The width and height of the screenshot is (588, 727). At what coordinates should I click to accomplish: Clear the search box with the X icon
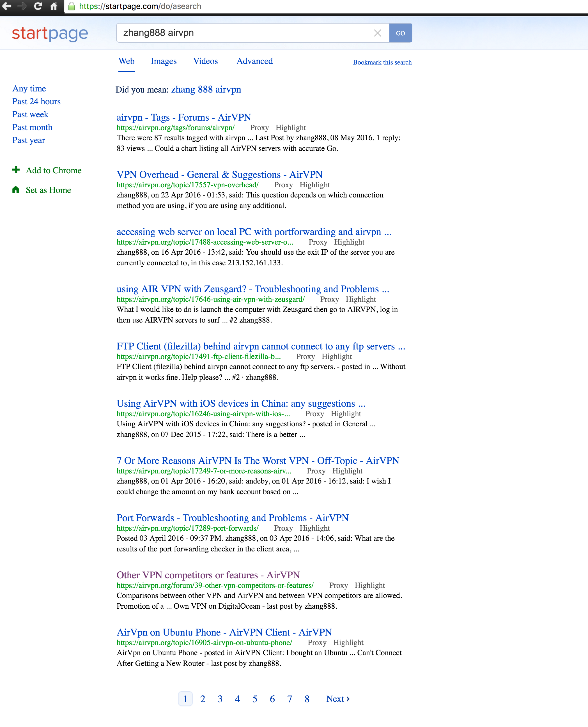[x=377, y=33]
